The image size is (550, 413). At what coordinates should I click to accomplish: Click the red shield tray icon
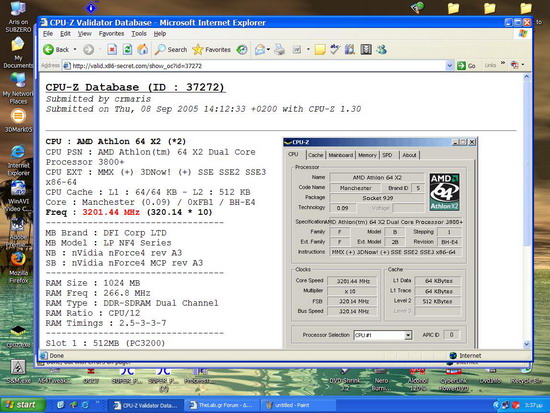coord(516,405)
